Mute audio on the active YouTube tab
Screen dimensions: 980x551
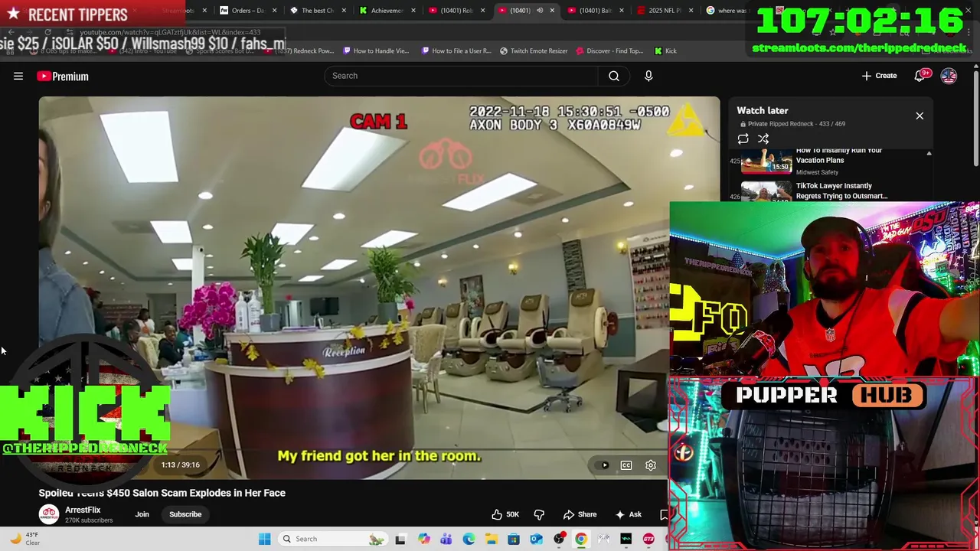click(540, 11)
